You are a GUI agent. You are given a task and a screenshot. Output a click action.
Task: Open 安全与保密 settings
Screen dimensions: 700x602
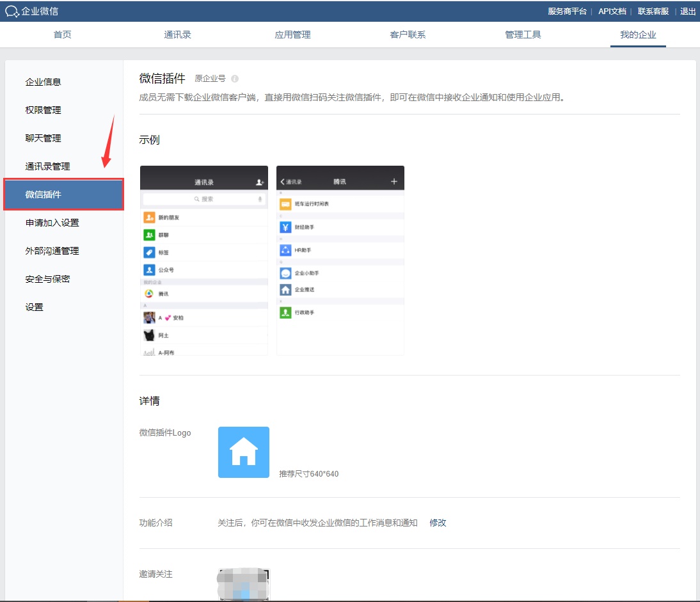[48, 279]
